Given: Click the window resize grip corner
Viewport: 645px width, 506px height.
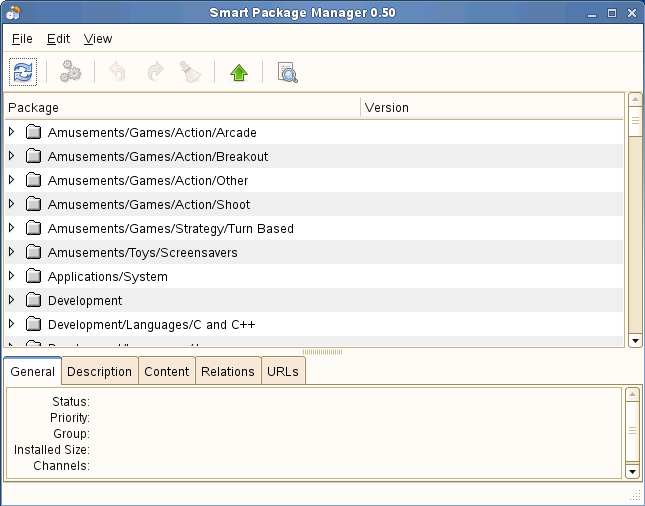Looking at the screenshot, I should pyautogui.click(x=635, y=497).
